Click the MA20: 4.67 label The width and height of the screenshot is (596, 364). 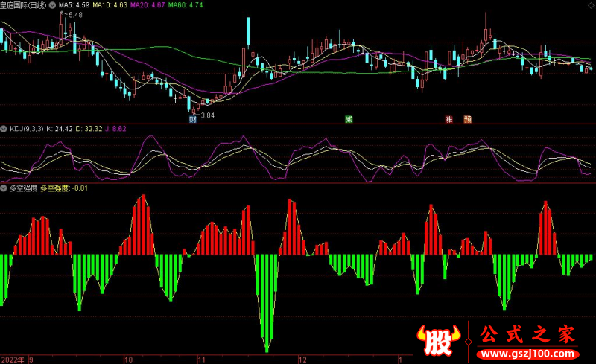click(x=148, y=5)
